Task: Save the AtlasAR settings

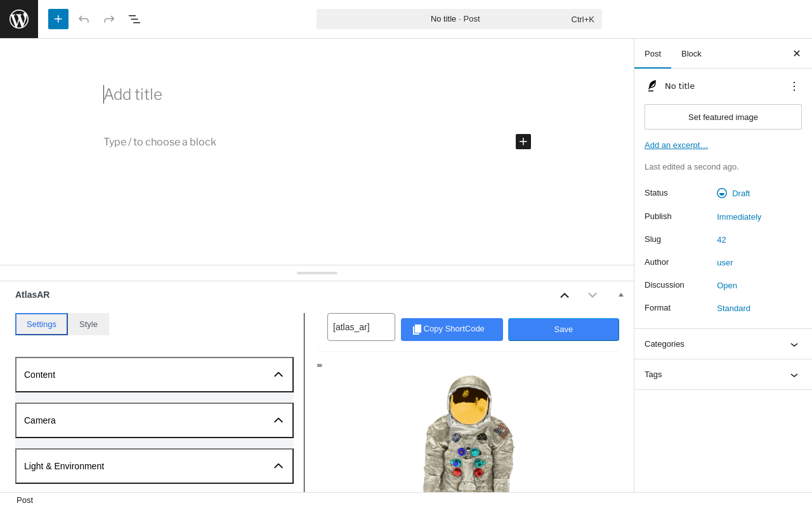Action: coord(563,329)
